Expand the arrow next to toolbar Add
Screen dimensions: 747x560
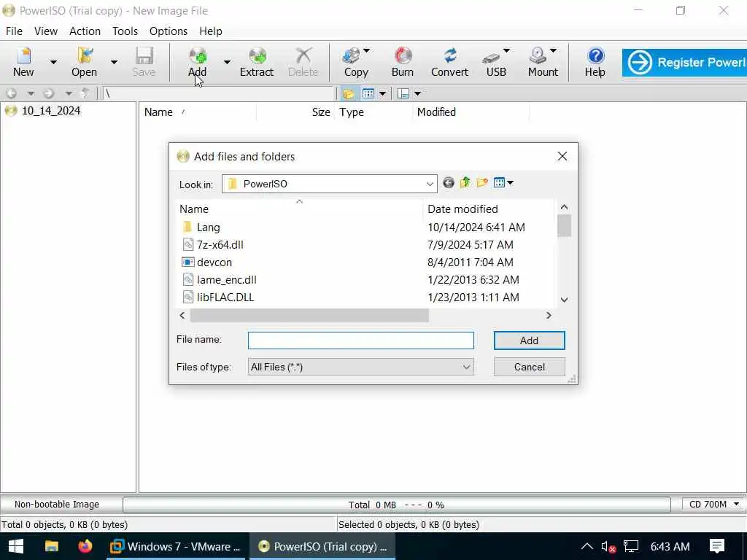[227, 62]
